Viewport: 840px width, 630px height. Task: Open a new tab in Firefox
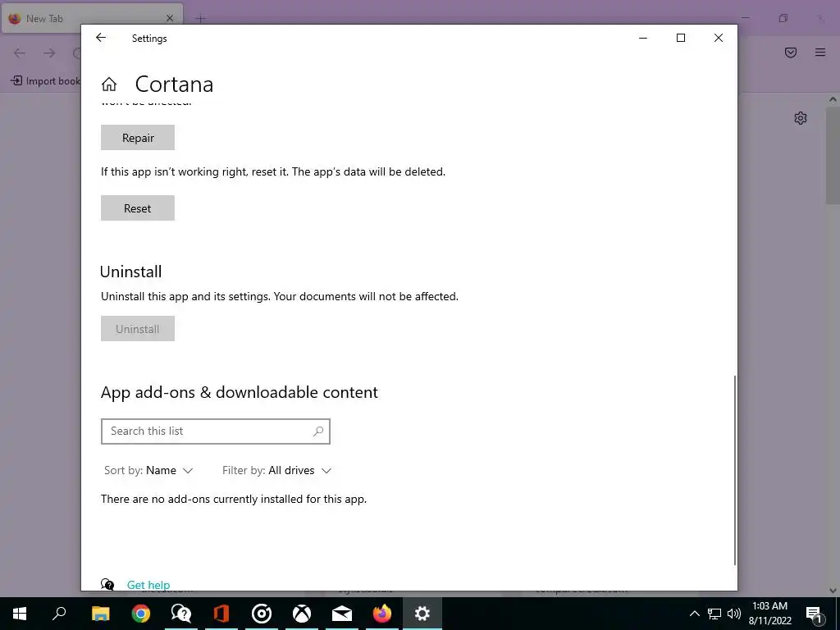tap(200, 19)
